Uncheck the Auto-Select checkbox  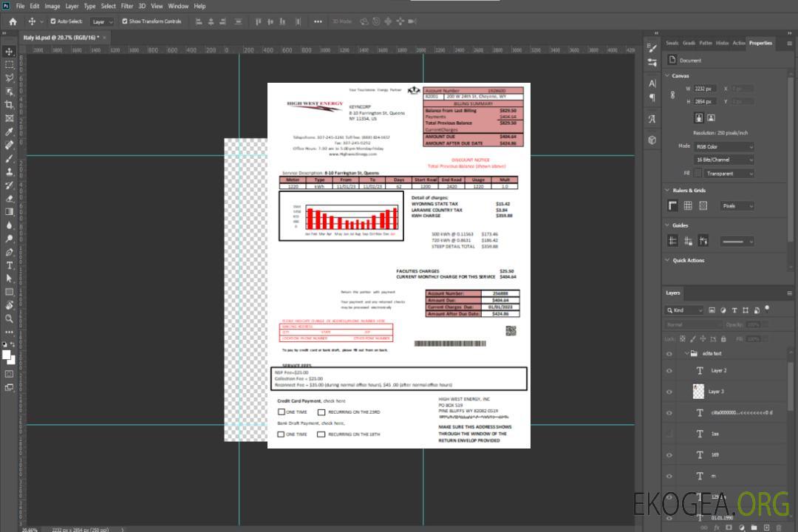tap(53, 21)
